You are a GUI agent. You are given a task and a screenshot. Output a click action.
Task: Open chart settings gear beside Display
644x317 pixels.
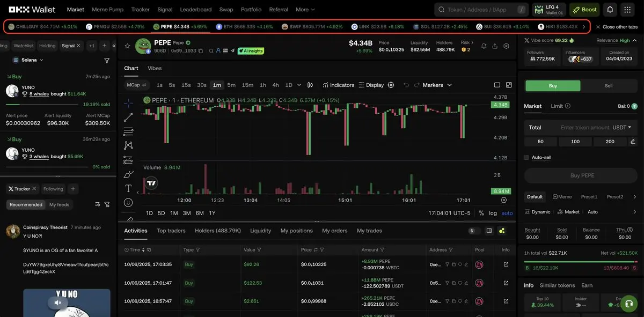391,85
